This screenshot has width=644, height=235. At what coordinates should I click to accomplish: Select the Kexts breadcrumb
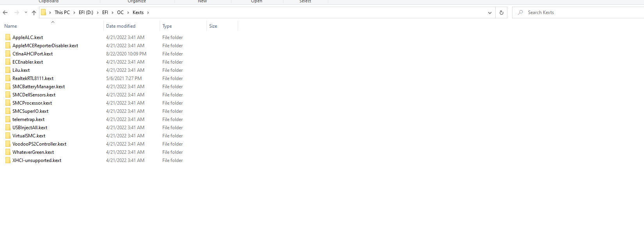point(138,12)
